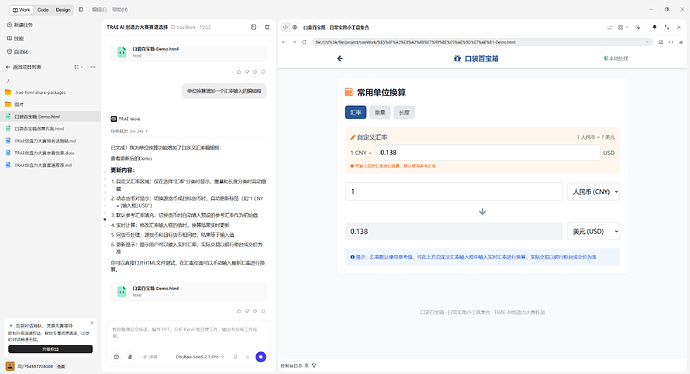Click the swap arrow between currency fields

tap(482, 212)
